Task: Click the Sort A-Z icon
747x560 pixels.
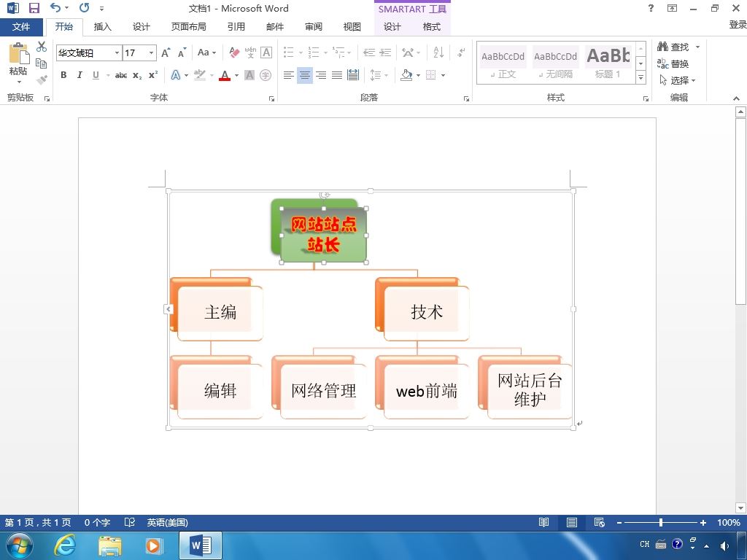Action: 438,52
